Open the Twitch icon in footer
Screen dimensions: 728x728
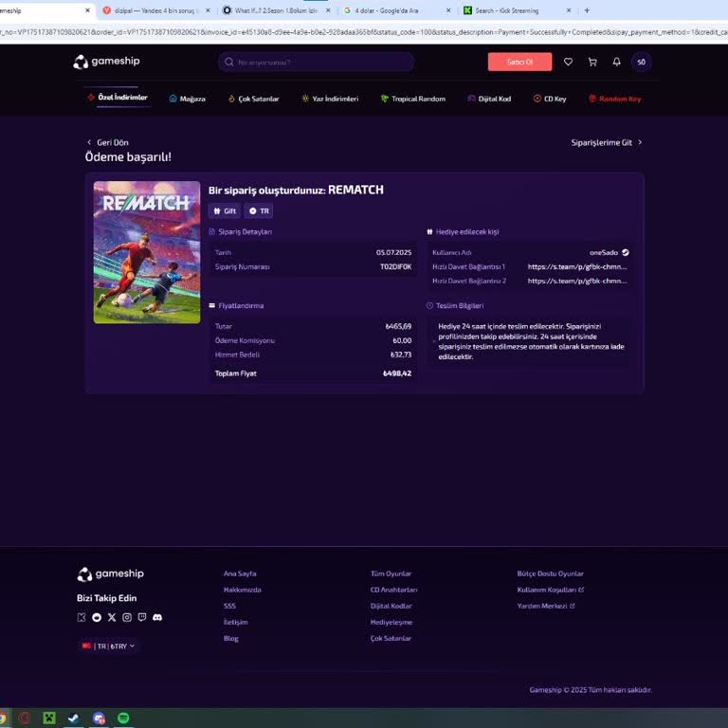[142, 617]
